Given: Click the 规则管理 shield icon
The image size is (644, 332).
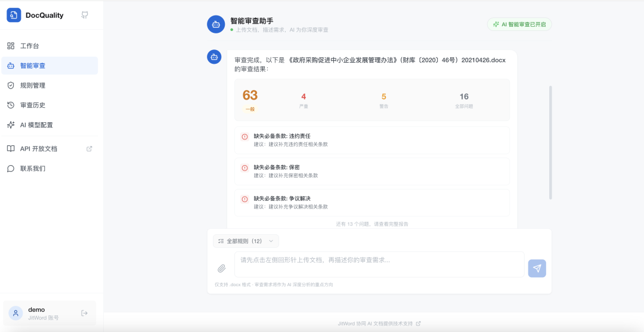Looking at the screenshot, I should tap(11, 85).
